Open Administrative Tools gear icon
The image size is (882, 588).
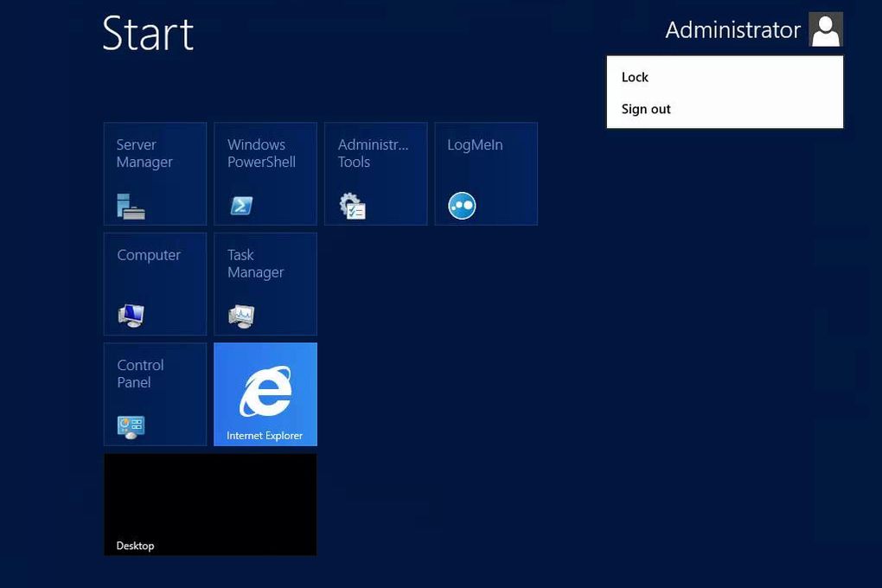(352, 206)
